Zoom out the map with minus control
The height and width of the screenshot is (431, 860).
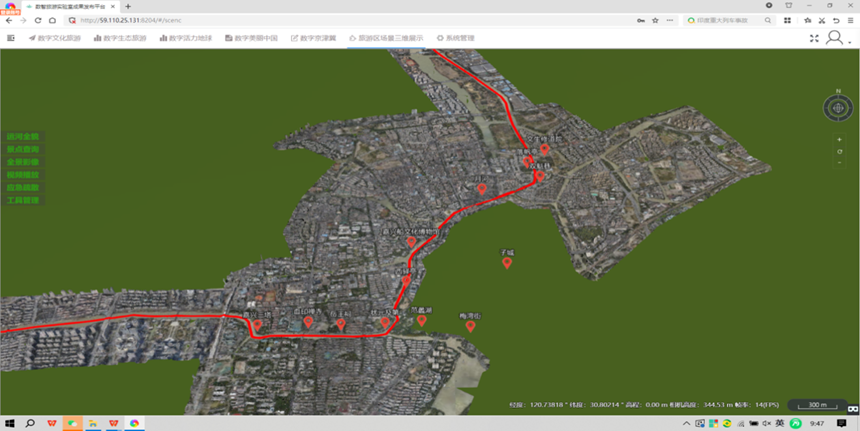(x=839, y=162)
